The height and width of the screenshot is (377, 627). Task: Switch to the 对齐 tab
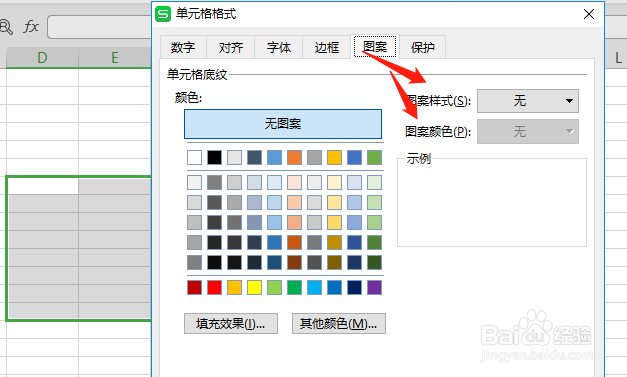[231, 47]
